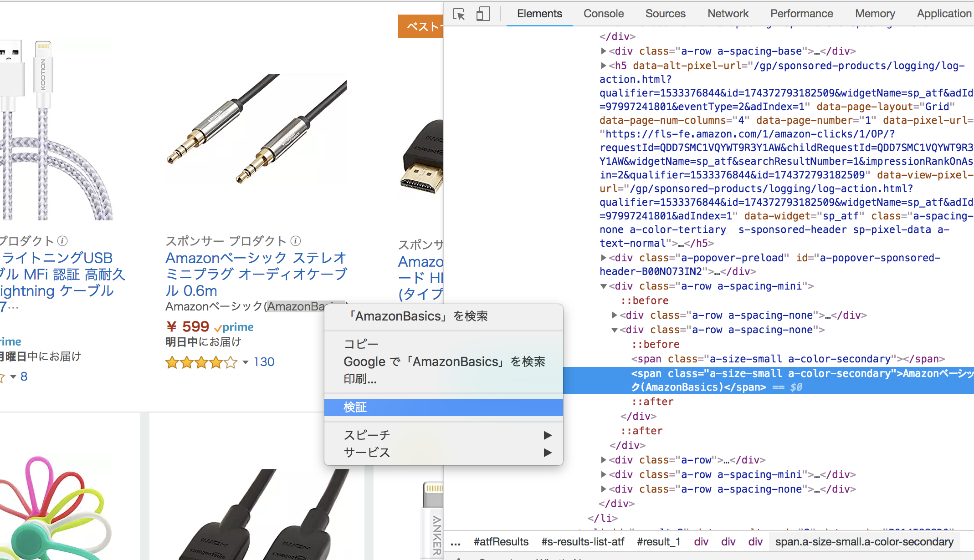
Task: Toggle the device toolbar emulation icon
Action: pos(483,14)
